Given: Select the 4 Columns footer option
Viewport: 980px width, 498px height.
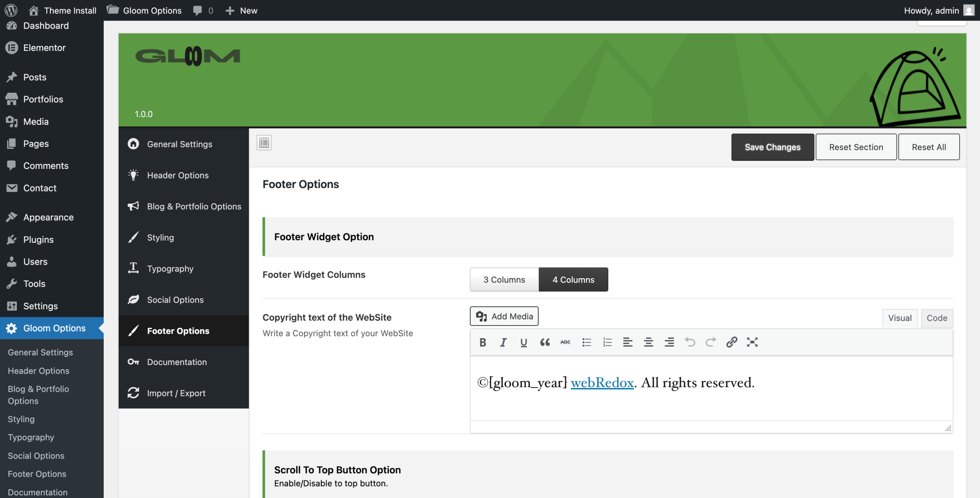Looking at the screenshot, I should click(x=573, y=280).
